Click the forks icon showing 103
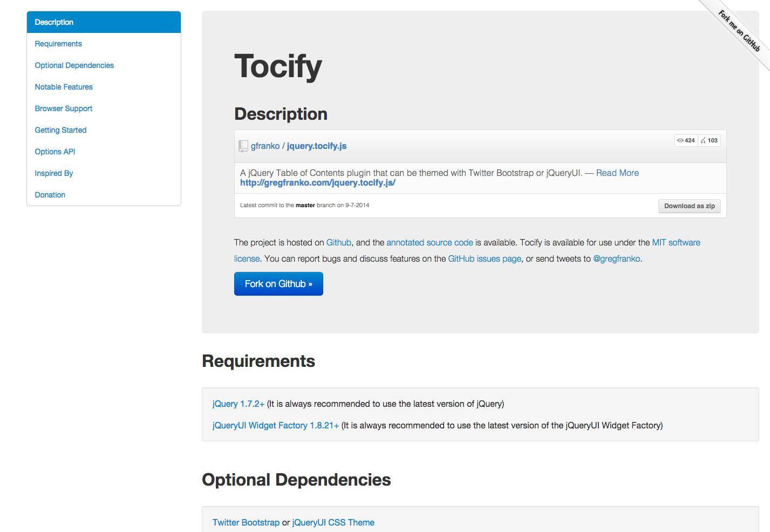 pyautogui.click(x=703, y=140)
